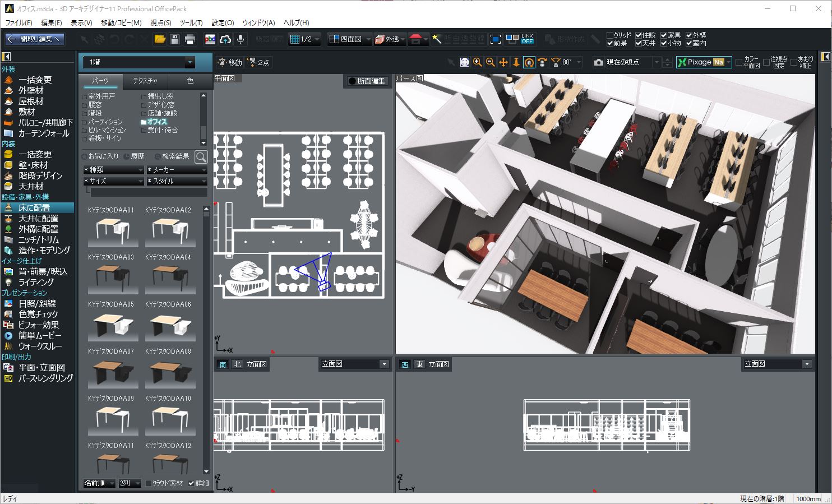Click the 断面編集 button
Image resolution: width=832 pixels, height=504 pixels.
pyautogui.click(x=367, y=81)
